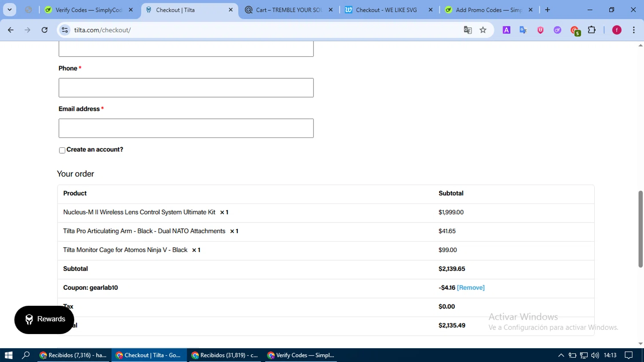Screen dimensions: 644x362
Task: Tick the Create an account checkbox
Action: tap(62, 150)
